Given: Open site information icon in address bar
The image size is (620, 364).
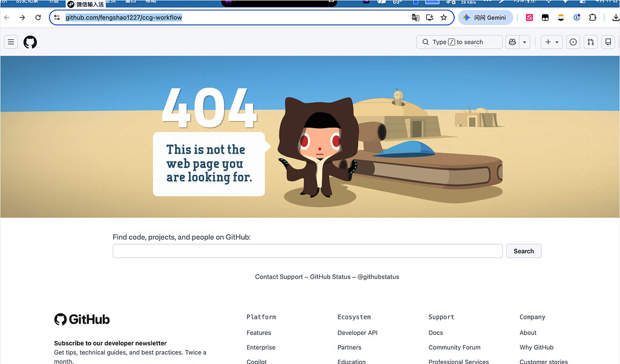Looking at the screenshot, I should [x=57, y=18].
